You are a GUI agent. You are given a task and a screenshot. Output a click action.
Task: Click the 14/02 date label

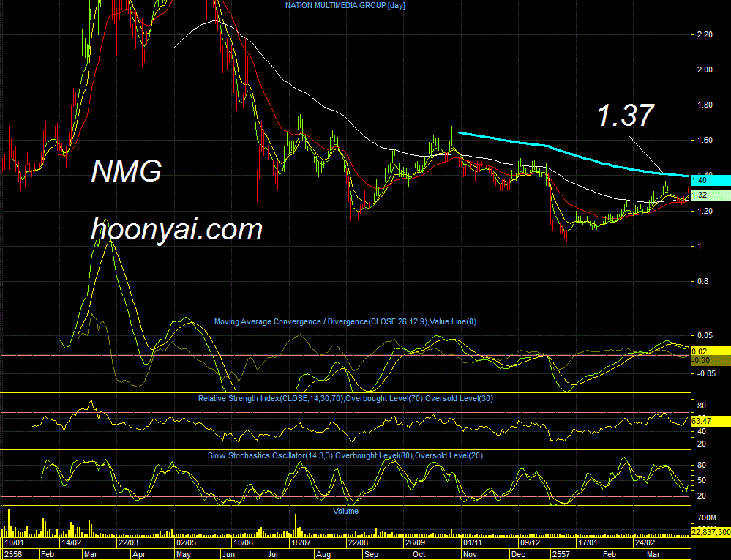pyautogui.click(x=71, y=543)
